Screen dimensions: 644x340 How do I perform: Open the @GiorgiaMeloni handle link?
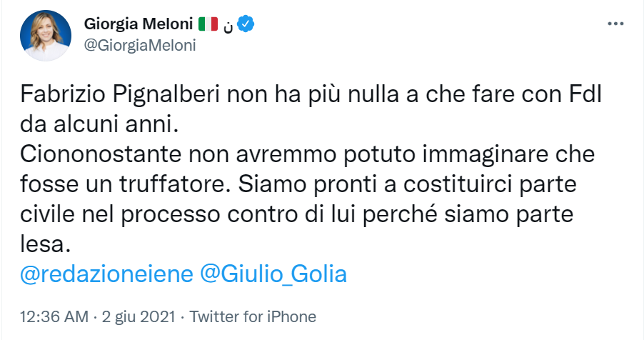click(140, 45)
